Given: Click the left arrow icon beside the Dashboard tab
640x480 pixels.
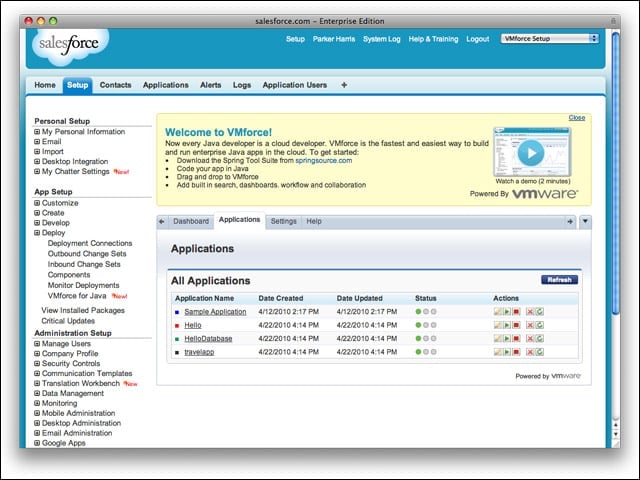Looking at the screenshot, I should click(162, 221).
